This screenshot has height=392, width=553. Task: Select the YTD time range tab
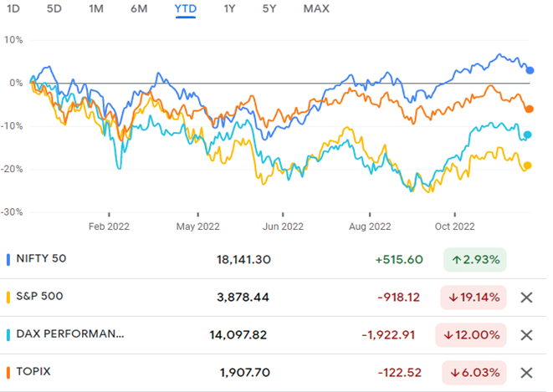186,8
